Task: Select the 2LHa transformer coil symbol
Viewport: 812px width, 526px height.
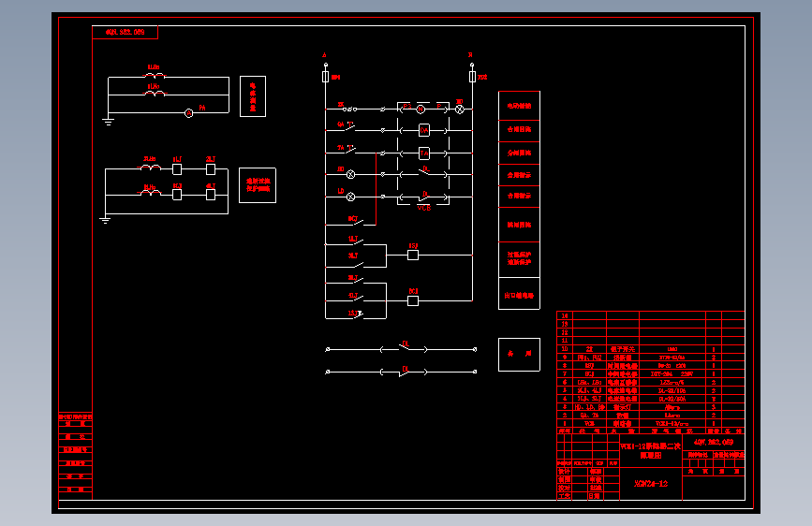Action: [x=150, y=168]
